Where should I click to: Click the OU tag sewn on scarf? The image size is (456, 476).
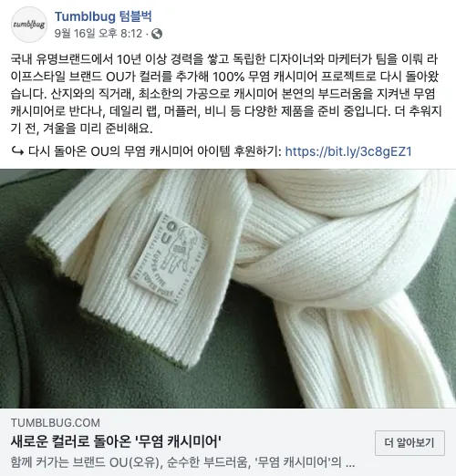coord(168,257)
